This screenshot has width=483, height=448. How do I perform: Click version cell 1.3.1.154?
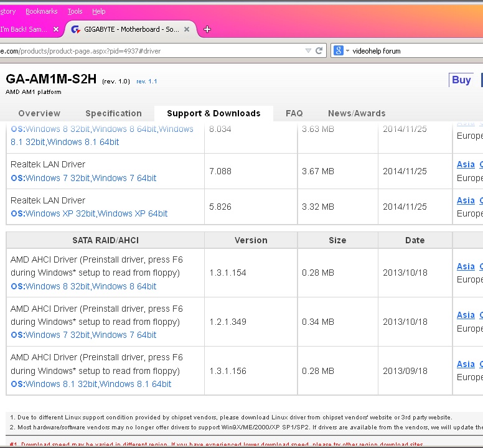point(228,273)
